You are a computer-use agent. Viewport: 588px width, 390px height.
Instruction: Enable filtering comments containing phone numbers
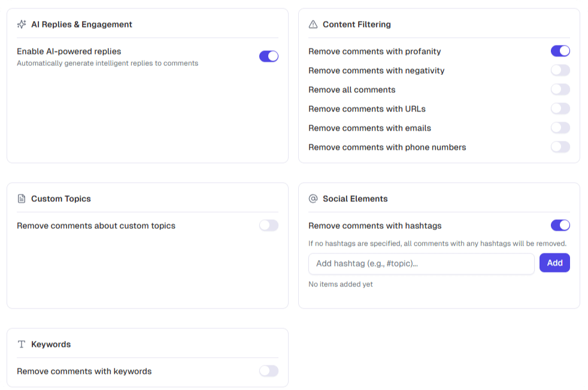tap(560, 147)
